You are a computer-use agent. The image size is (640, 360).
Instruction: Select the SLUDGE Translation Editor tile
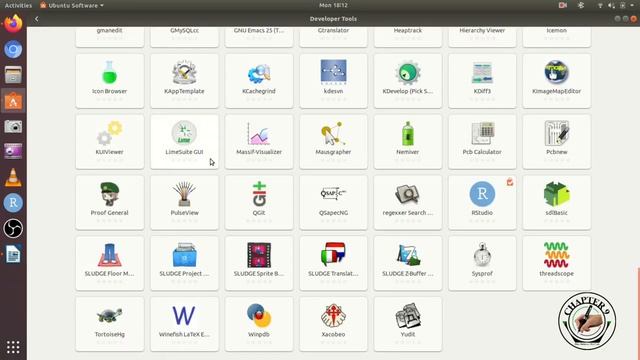coord(333,263)
